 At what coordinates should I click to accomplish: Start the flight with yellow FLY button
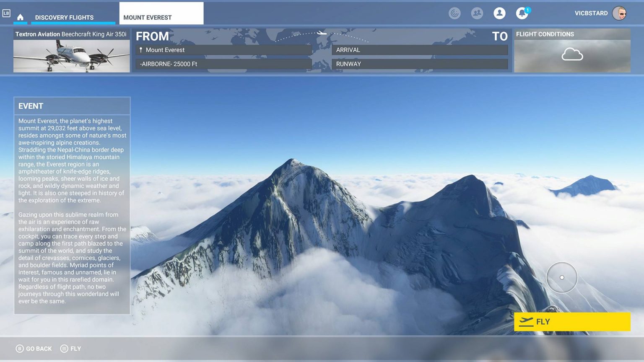pyautogui.click(x=572, y=322)
